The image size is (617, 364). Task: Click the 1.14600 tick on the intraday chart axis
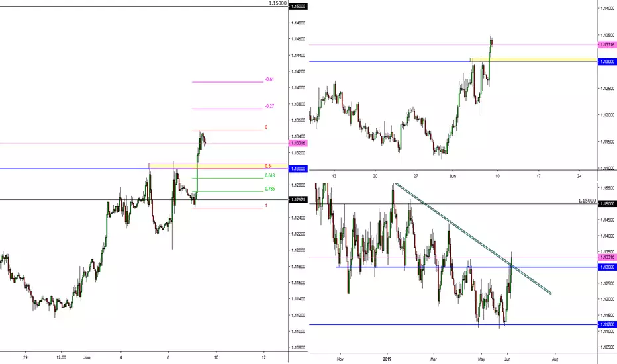click(x=299, y=39)
